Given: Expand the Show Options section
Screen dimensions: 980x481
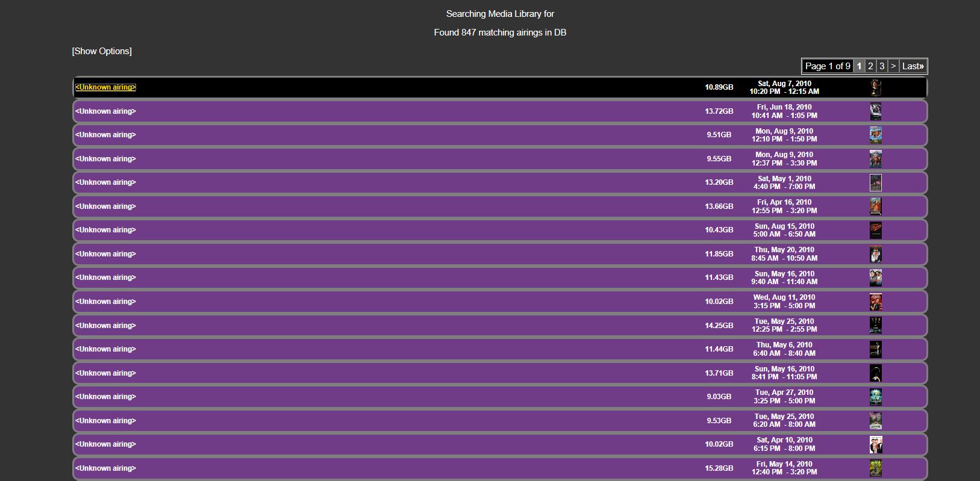Looking at the screenshot, I should 102,51.
